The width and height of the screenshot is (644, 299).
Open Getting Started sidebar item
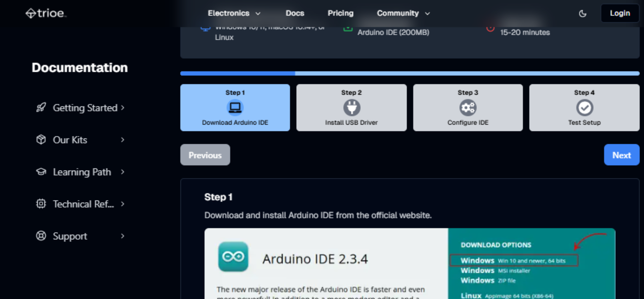click(80, 108)
